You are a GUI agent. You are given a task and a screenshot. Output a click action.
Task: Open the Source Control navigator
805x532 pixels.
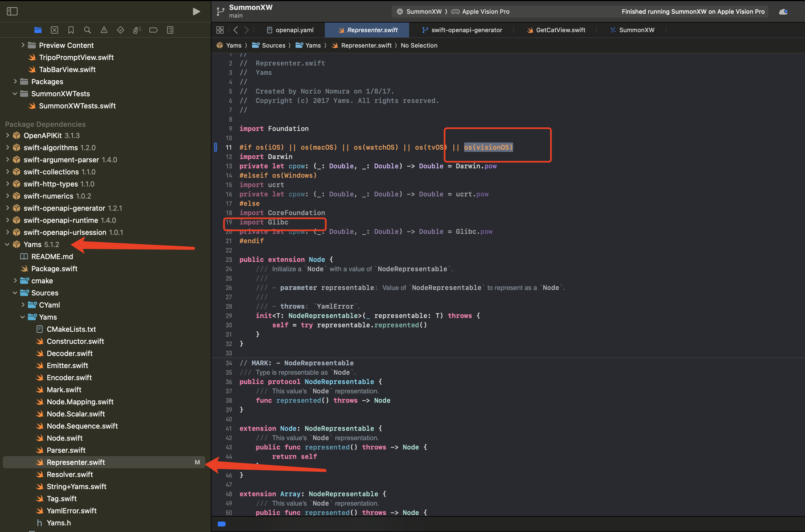pos(54,30)
